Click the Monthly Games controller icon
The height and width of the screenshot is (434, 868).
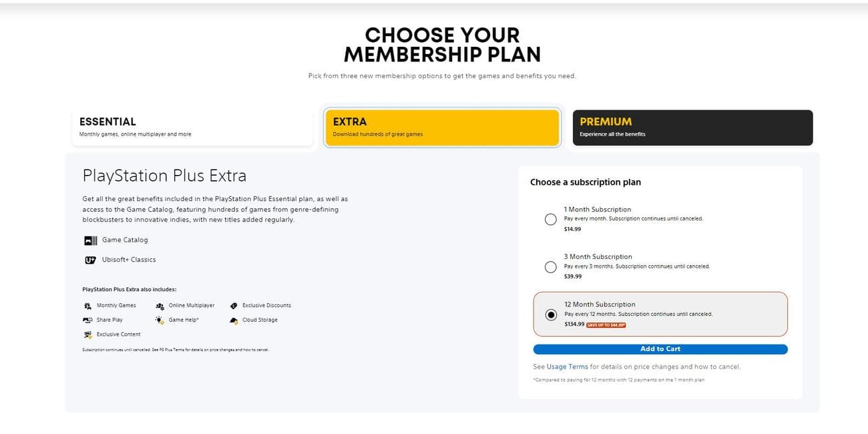point(87,305)
